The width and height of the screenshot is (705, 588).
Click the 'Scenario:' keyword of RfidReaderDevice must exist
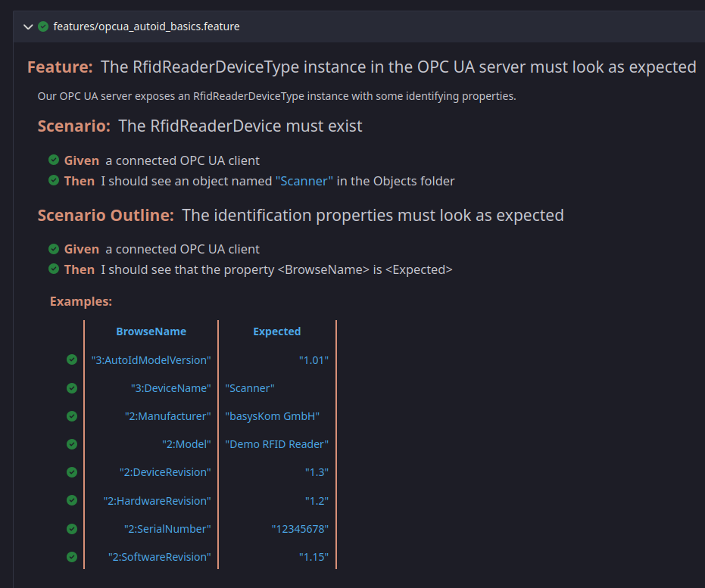[x=73, y=126]
